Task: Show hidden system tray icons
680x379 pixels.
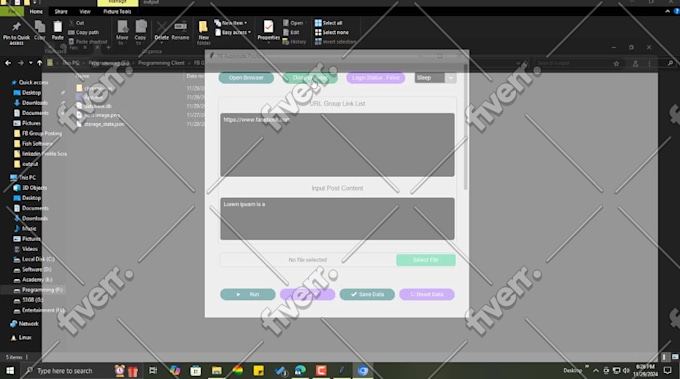Action: [596, 371]
